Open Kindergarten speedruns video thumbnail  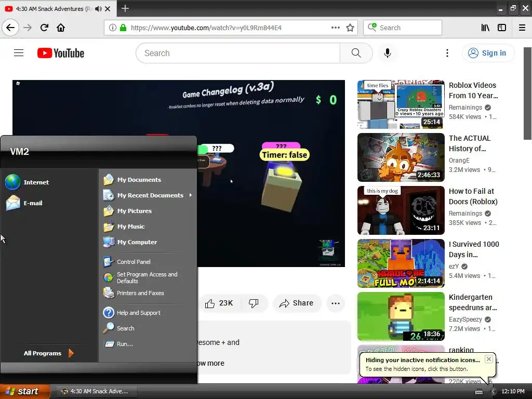click(x=401, y=316)
